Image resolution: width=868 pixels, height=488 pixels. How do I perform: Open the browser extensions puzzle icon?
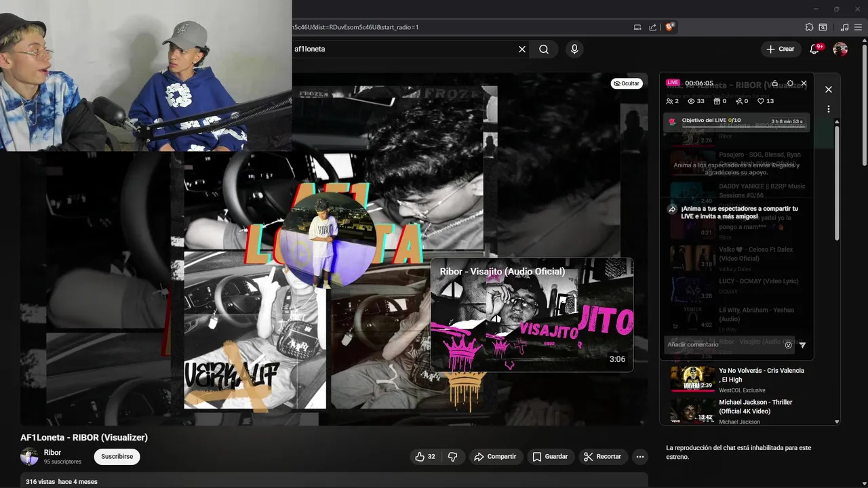click(x=809, y=27)
